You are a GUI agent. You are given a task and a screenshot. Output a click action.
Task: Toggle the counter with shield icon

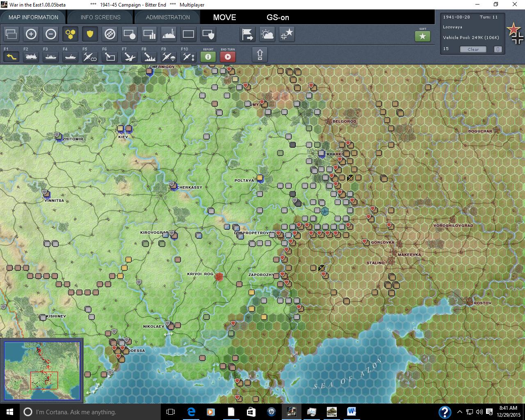pos(208,34)
